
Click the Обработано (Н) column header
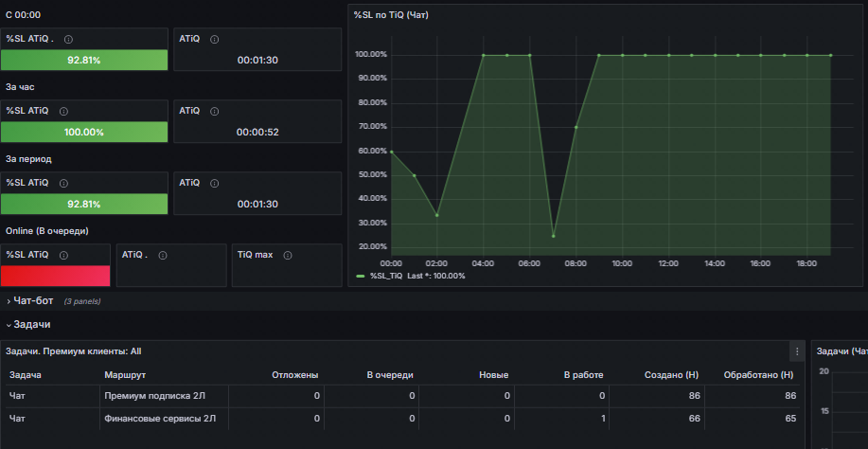tap(758, 375)
